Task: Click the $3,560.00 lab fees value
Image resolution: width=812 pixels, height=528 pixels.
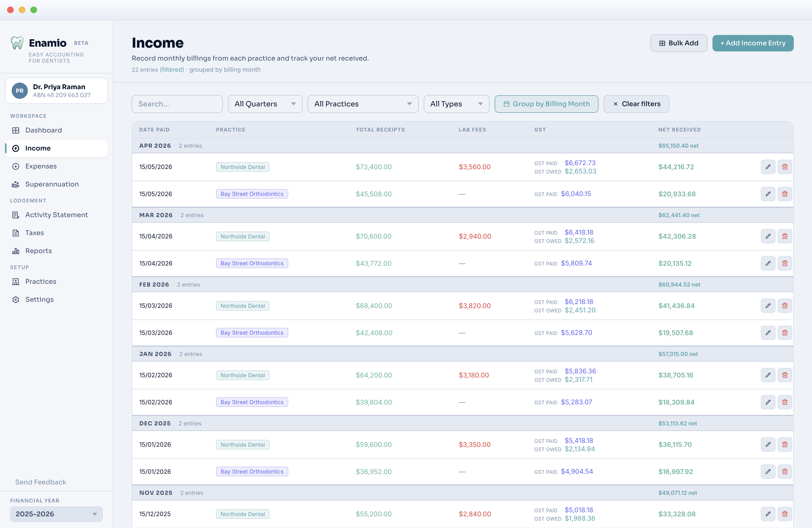Action: (x=474, y=167)
